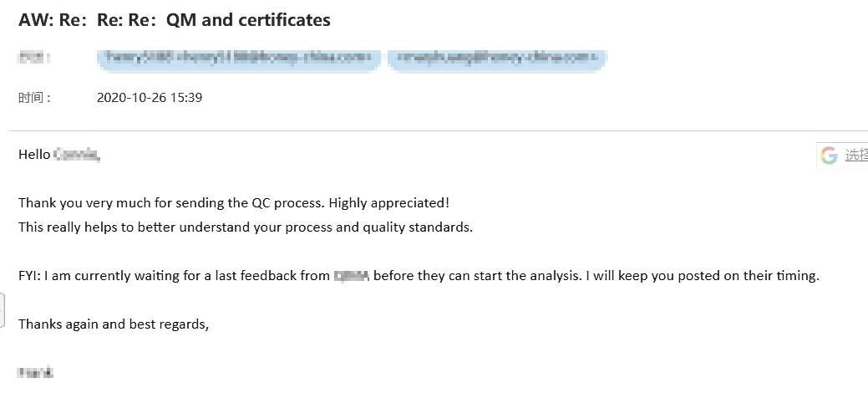Click the blurred name after Hello

(x=77, y=155)
